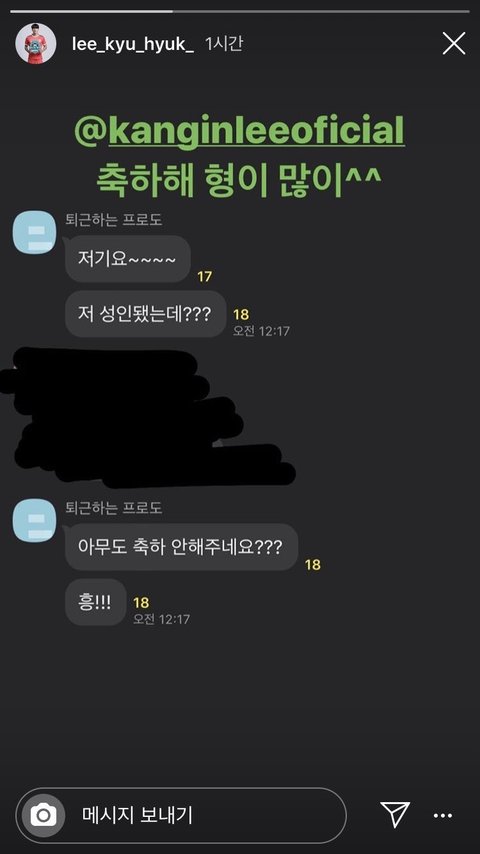Tap the first 퇴근하는 프로도 sender name
The height and width of the screenshot is (854, 480).
[x=113, y=220]
